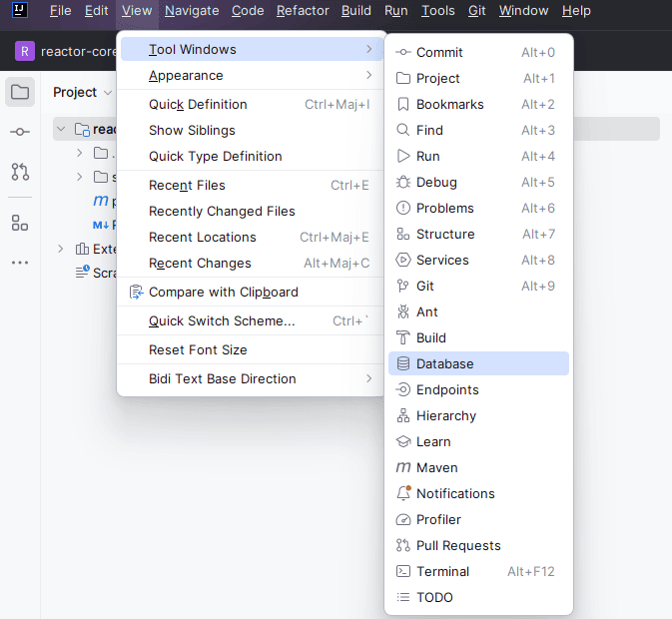Click the Endpoints icon in submenu

pos(402,389)
